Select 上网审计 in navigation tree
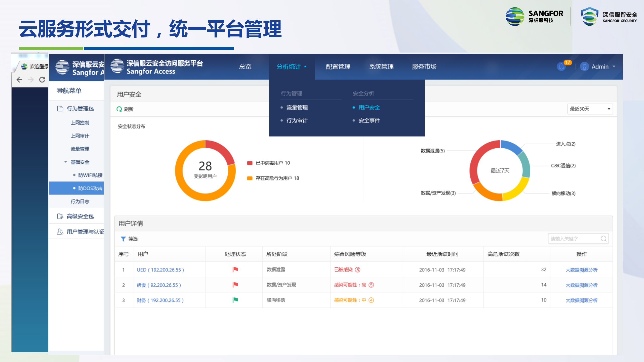This screenshot has height=362, width=644. tap(80, 136)
